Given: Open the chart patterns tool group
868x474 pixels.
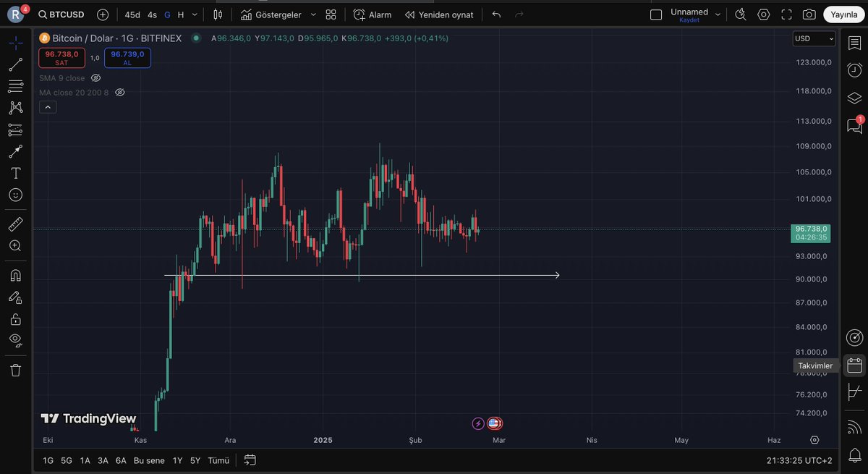Looking at the screenshot, I should pos(15,108).
